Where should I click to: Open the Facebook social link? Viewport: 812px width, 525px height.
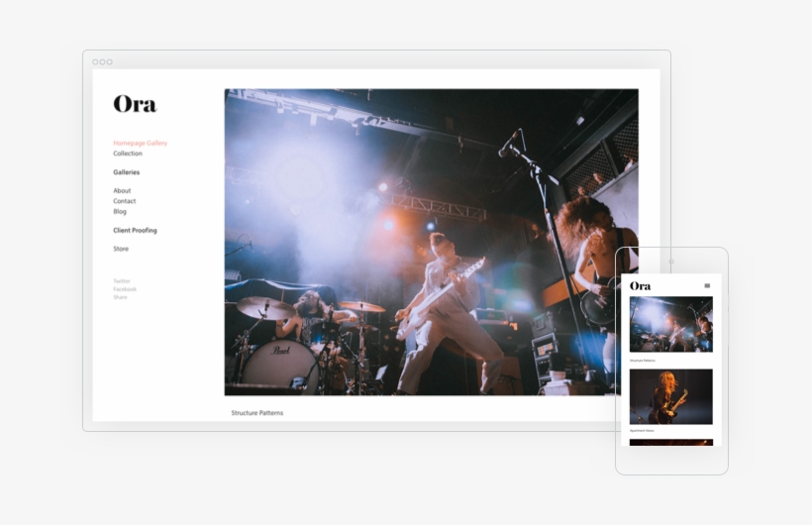(x=125, y=289)
